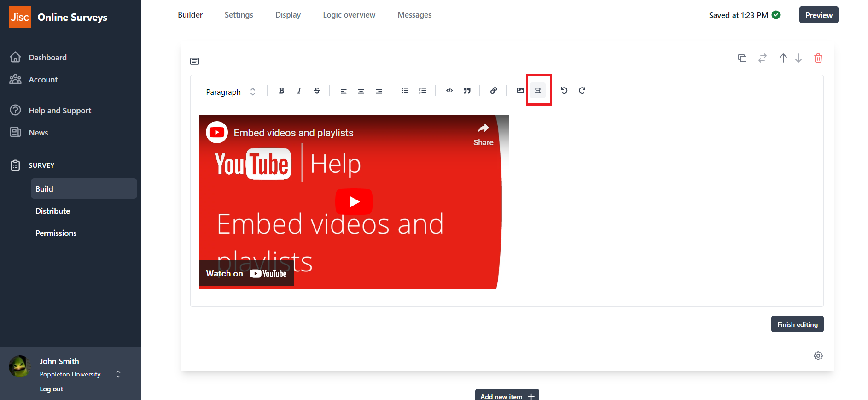Click the SURVEY section heading

tap(41, 165)
